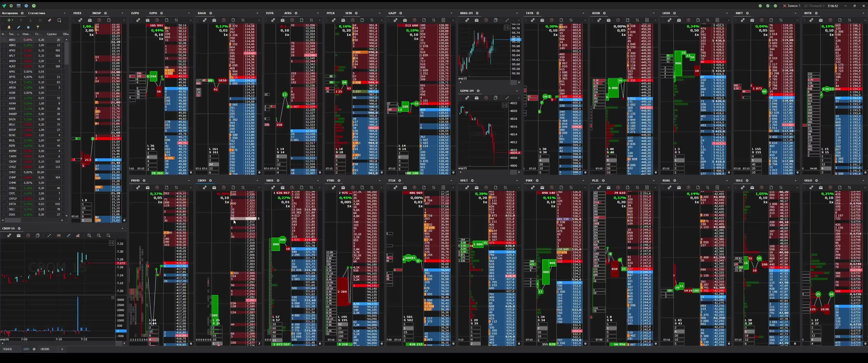Toggle the first green connection status indicator

tap(760, 6)
